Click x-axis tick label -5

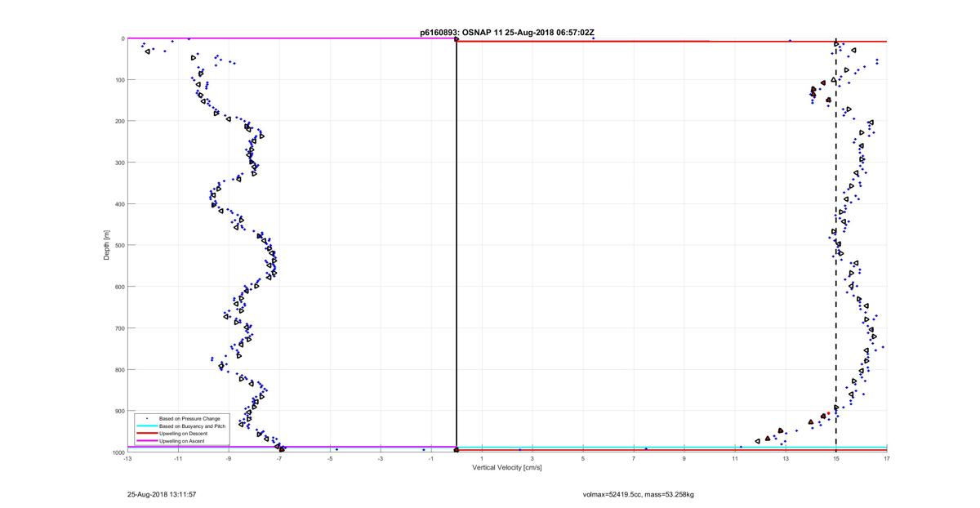tap(330, 458)
